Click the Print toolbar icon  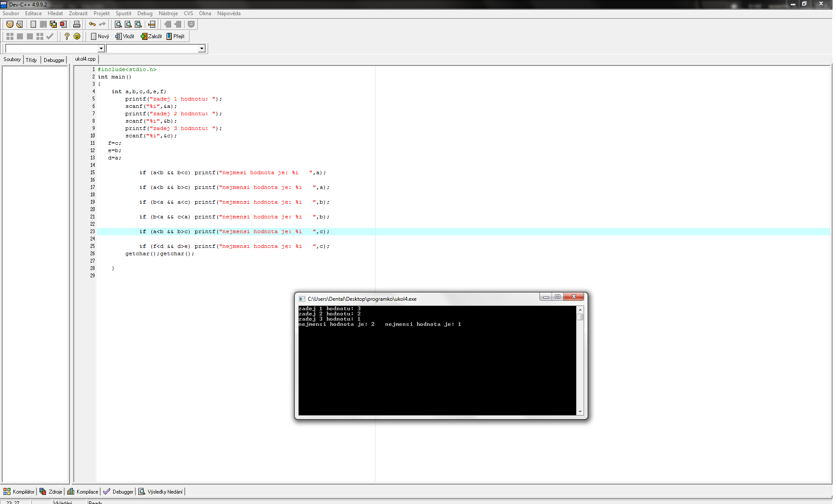point(77,24)
